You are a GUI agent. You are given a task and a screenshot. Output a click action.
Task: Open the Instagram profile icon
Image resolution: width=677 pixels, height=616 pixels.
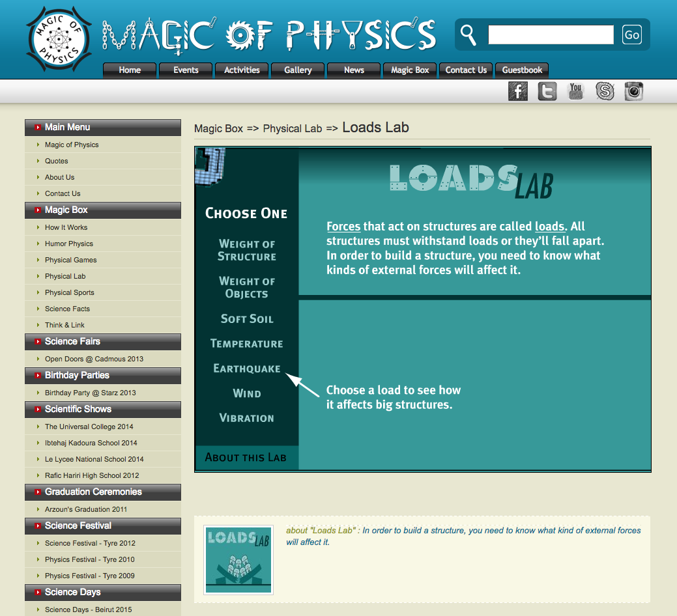[633, 91]
